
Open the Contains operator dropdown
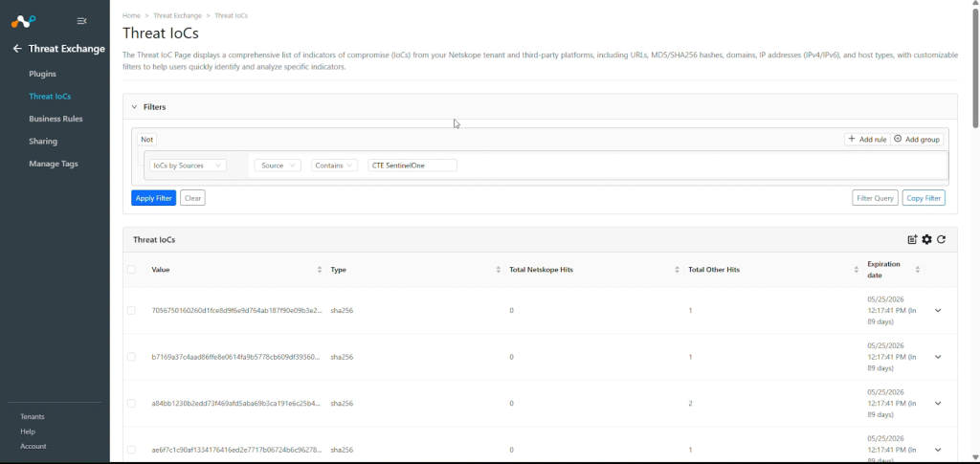(x=334, y=166)
